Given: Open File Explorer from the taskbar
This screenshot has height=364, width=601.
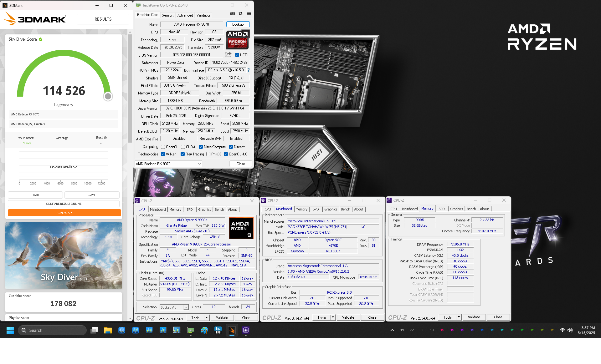Looking at the screenshot, I should tap(108, 330).
